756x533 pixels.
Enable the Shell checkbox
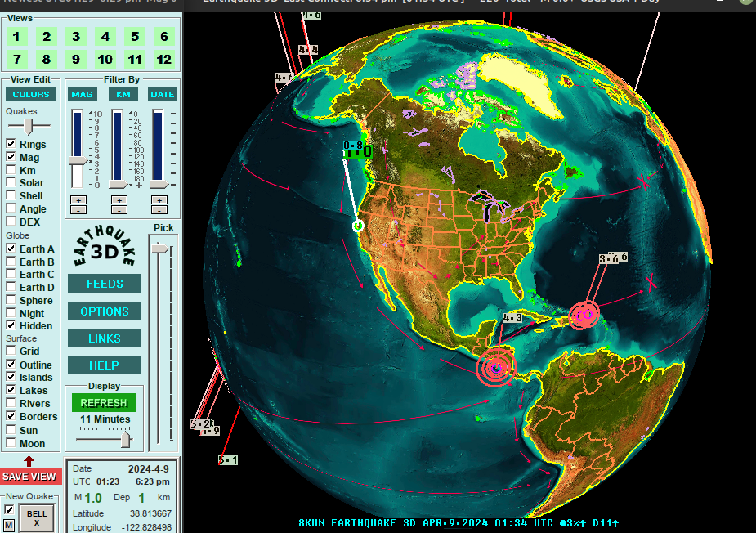tap(11, 195)
